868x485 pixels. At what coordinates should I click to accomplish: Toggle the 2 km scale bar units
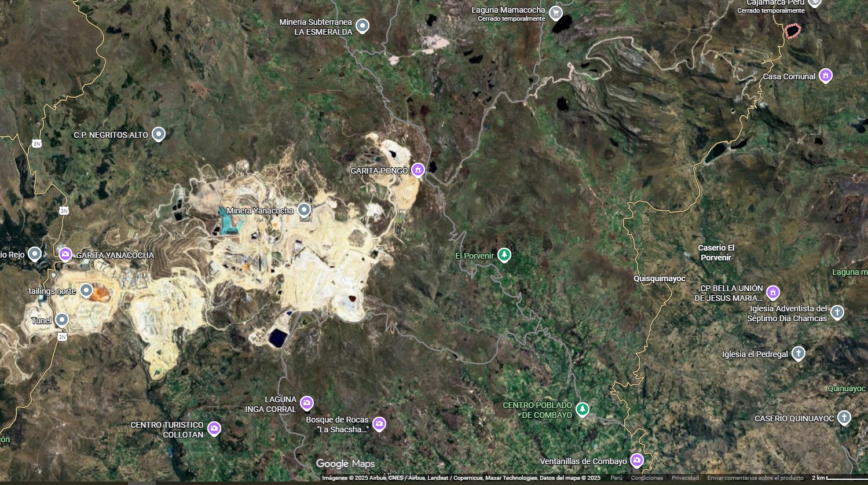tap(838, 478)
